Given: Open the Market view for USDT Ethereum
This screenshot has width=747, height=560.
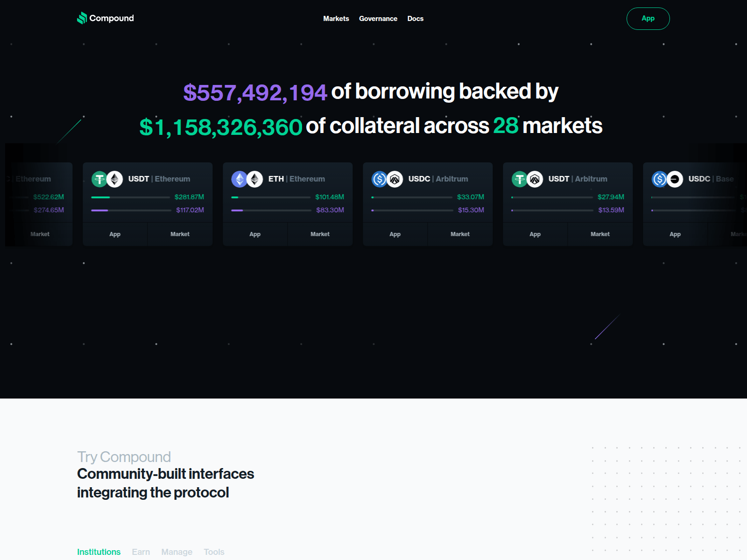Looking at the screenshot, I should 180,234.
